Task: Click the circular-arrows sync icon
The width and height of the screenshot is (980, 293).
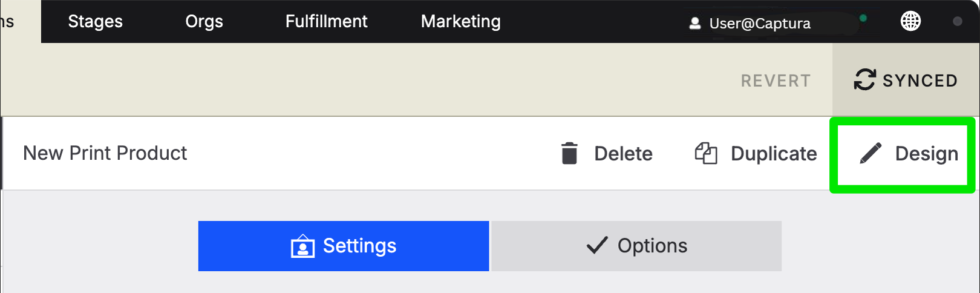Action: tap(864, 80)
